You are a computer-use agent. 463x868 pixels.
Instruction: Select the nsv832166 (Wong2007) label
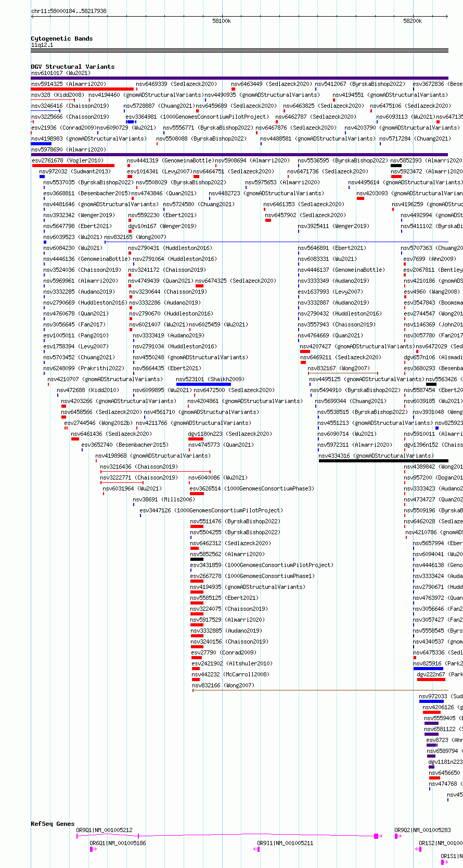[223, 685]
